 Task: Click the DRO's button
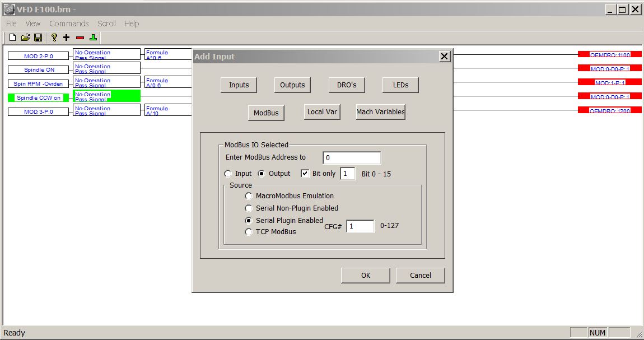coord(347,85)
